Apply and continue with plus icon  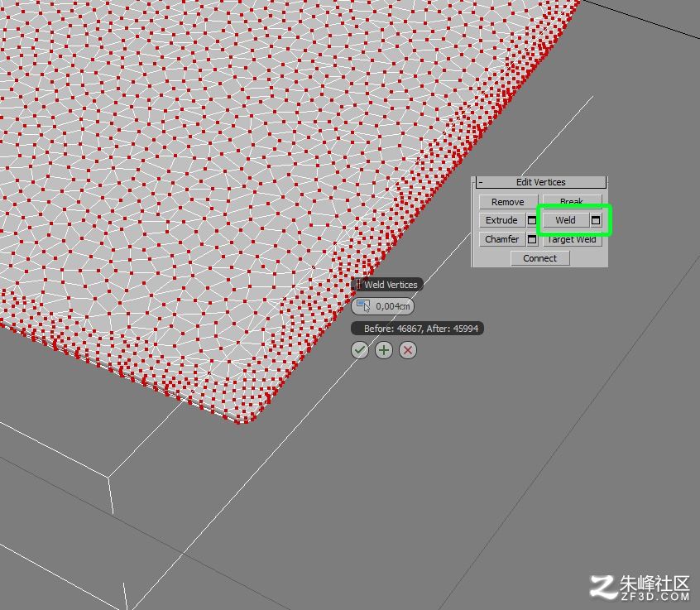point(384,350)
